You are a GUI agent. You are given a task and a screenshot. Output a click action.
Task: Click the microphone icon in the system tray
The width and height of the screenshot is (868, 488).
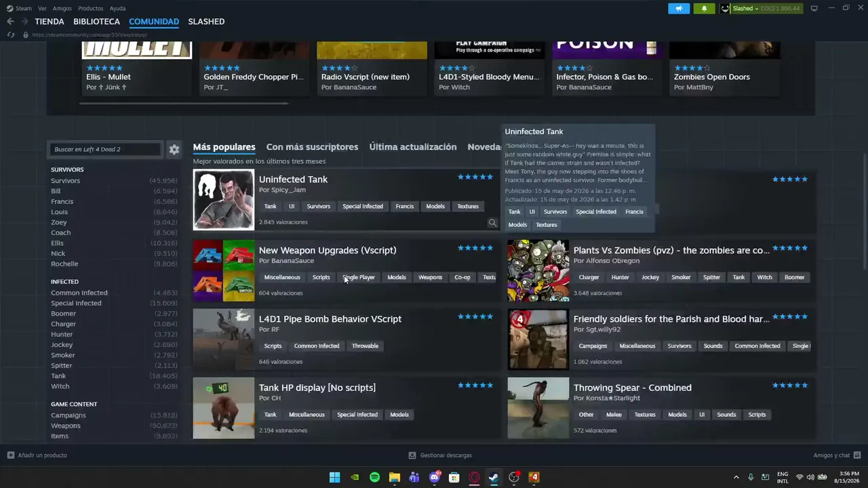tap(751, 477)
